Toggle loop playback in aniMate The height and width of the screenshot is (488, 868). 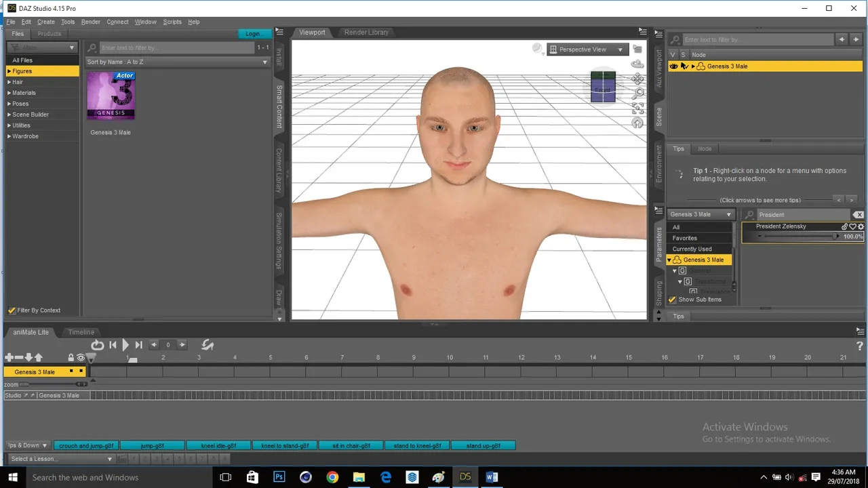[x=98, y=345]
